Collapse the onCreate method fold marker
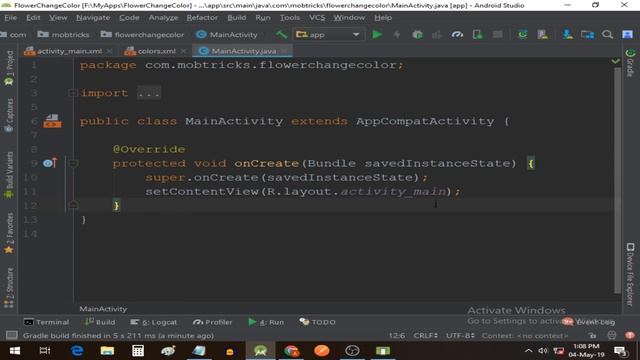This screenshot has height=360, width=640. click(x=73, y=164)
